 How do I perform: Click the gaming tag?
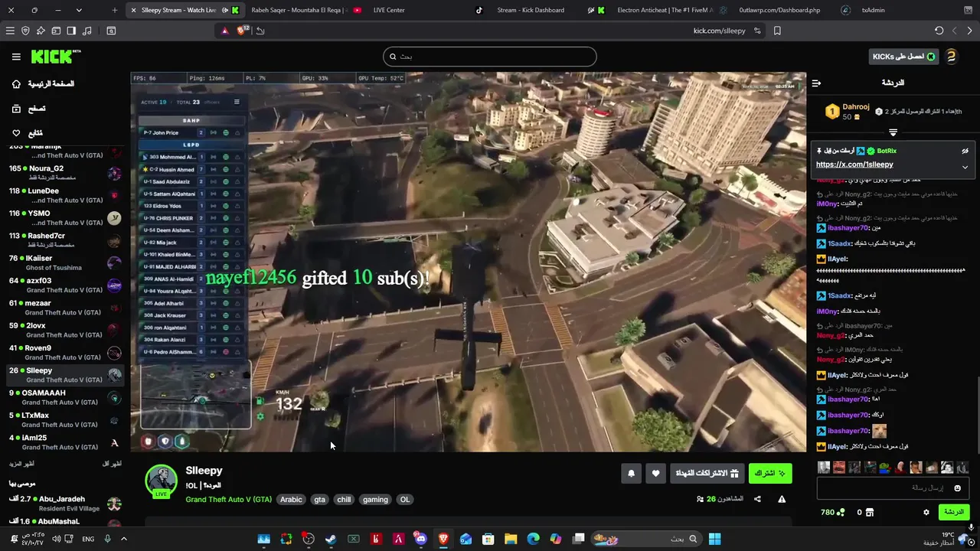click(x=375, y=500)
